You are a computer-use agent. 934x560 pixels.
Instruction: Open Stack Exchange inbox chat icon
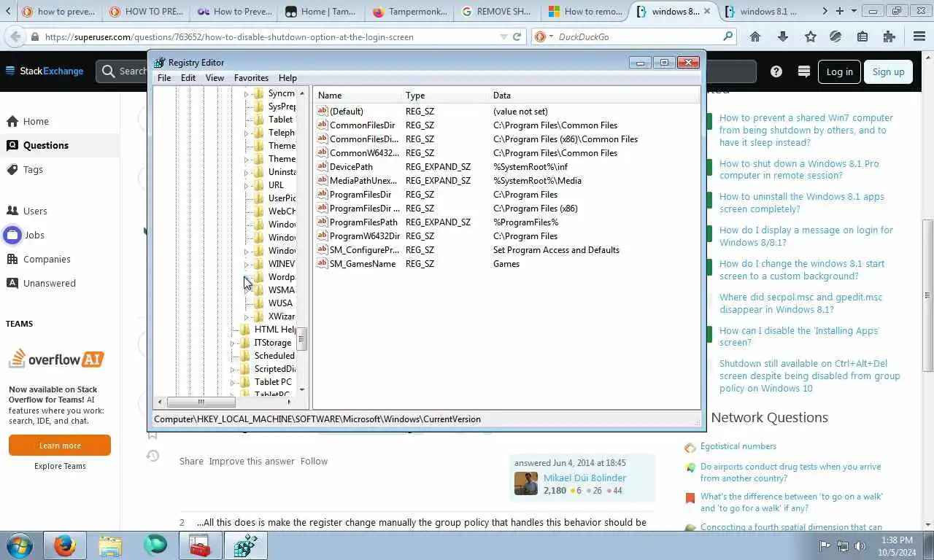(x=804, y=71)
